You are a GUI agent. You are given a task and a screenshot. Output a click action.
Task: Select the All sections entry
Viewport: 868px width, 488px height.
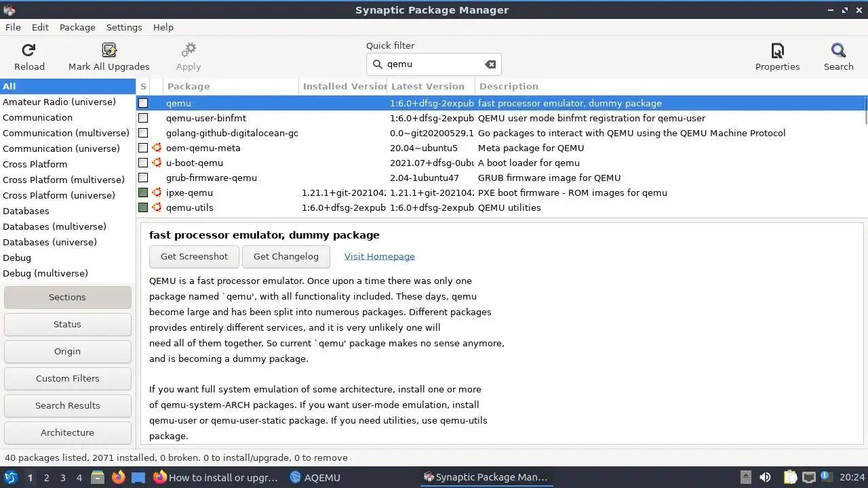pos(68,86)
